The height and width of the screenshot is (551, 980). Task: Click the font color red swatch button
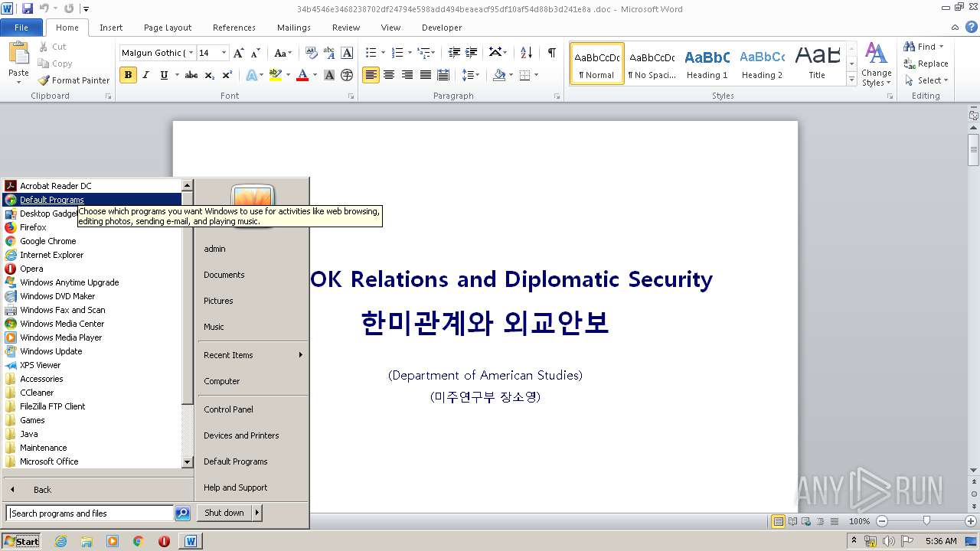[x=302, y=75]
